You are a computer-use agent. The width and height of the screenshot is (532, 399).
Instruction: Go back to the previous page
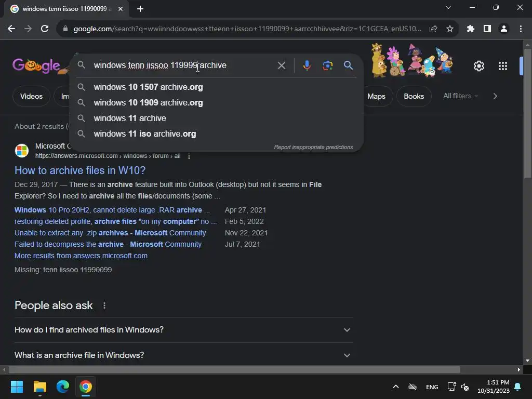pos(11,29)
